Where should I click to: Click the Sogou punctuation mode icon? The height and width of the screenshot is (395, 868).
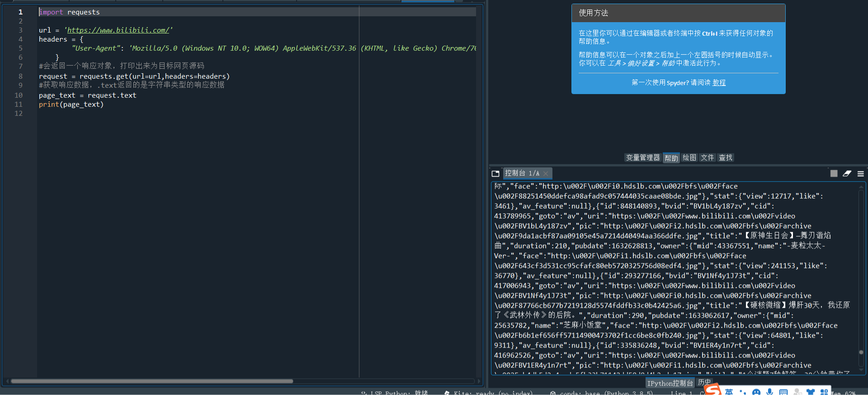coord(743,392)
